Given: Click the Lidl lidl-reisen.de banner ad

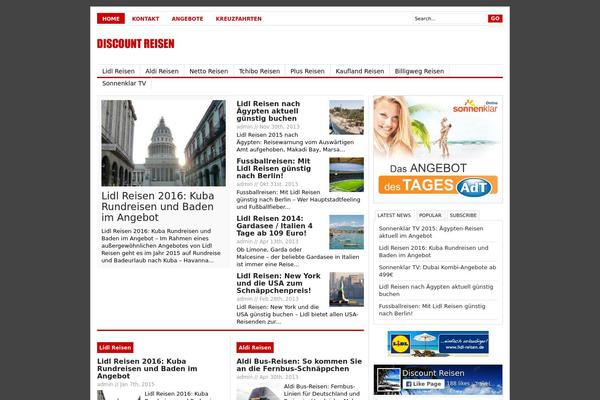Looking at the screenshot, I should coord(438,343).
